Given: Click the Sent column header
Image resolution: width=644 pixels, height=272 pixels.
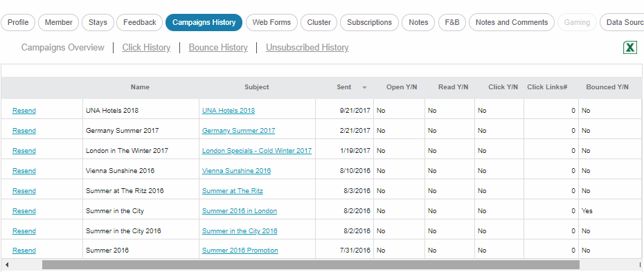Looking at the screenshot, I should (x=343, y=87).
